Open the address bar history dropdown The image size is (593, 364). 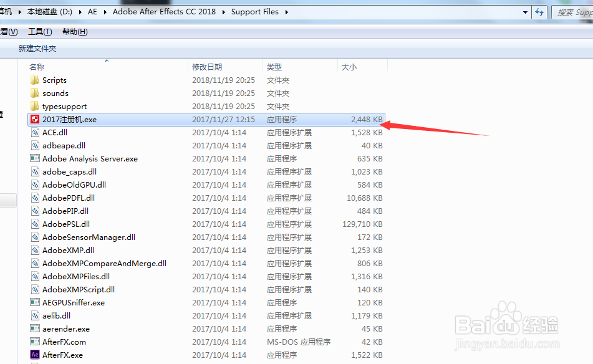pos(525,11)
